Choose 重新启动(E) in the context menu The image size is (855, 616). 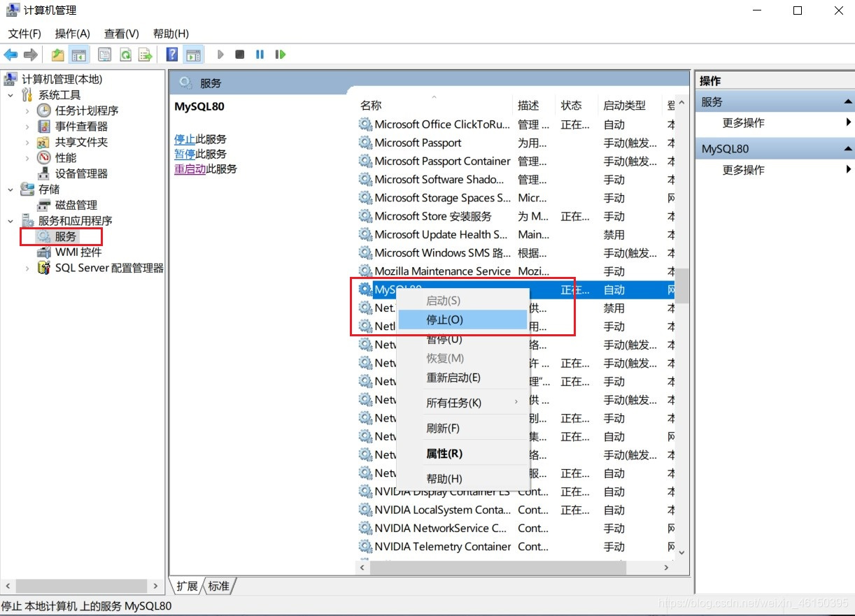(x=462, y=378)
